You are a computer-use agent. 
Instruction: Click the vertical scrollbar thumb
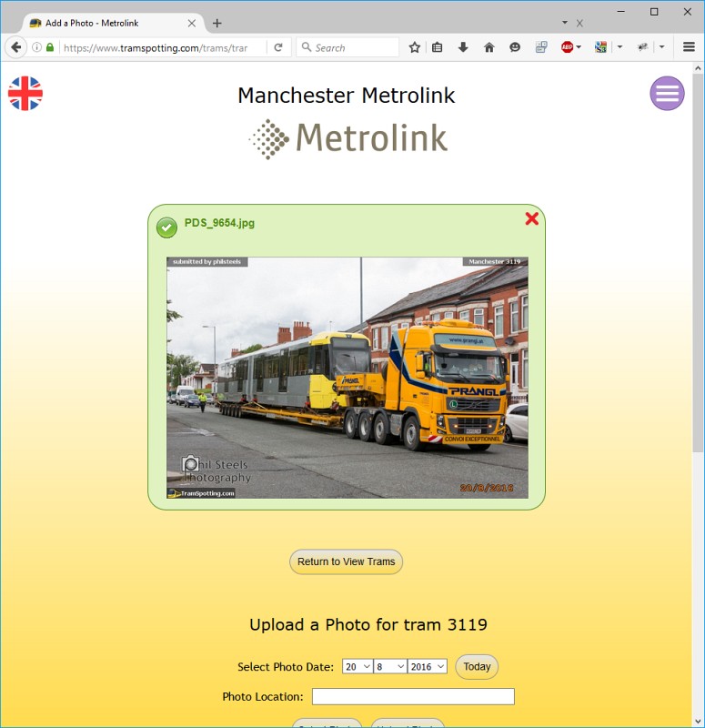point(698,263)
